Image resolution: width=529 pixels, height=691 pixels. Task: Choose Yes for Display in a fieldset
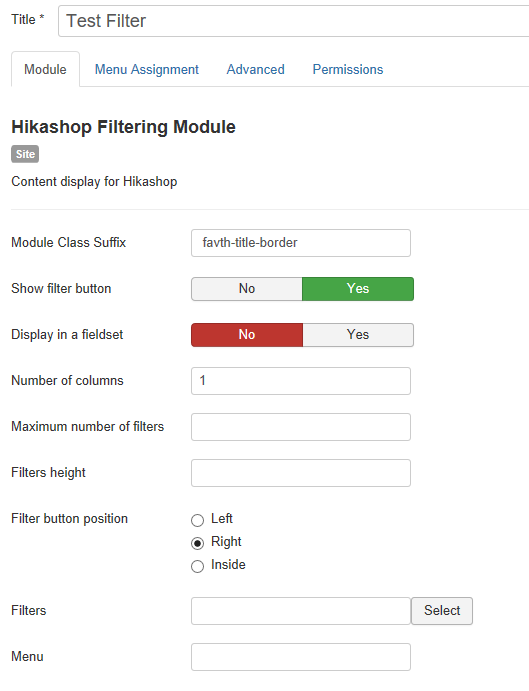(x=358, y=335)
